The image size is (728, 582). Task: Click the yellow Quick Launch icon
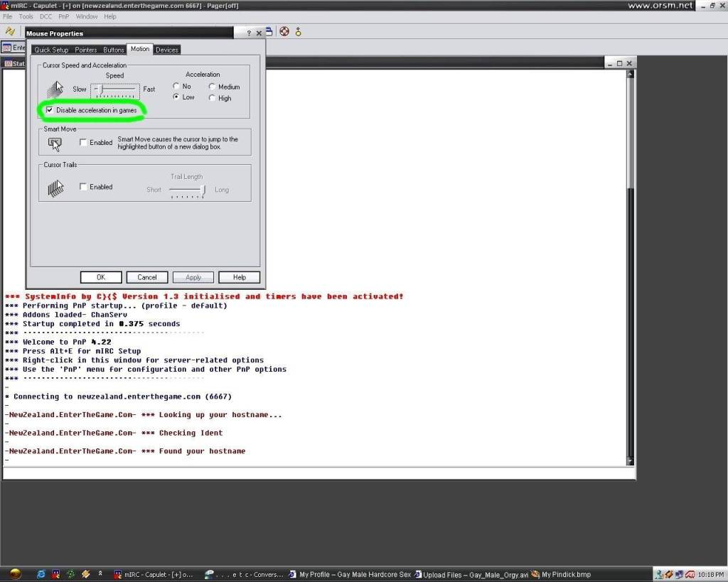point(85,575)
